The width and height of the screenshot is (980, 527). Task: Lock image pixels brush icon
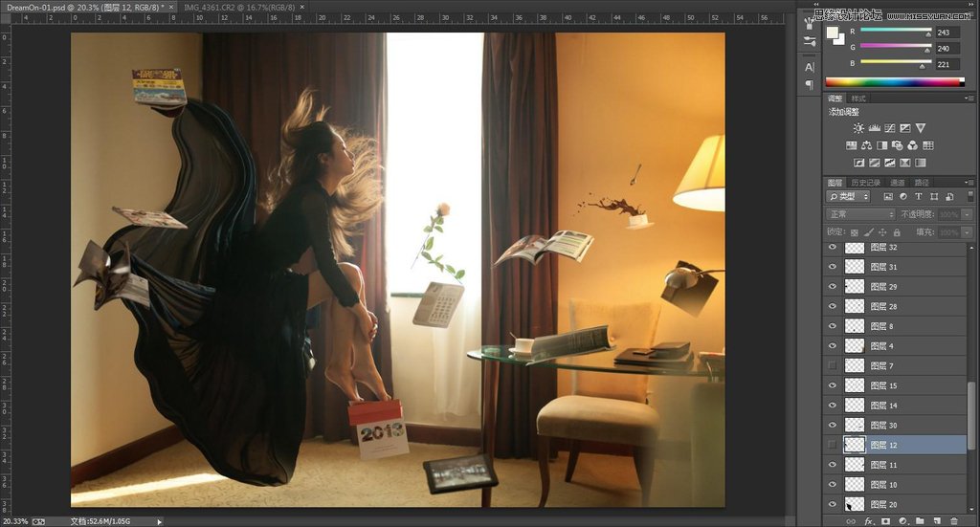pos(869,232)
